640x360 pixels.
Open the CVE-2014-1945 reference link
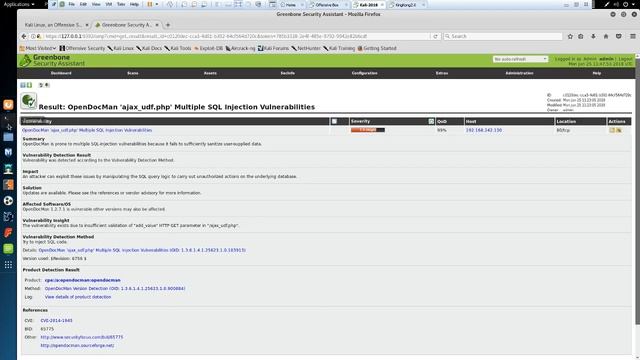point(56,320)
